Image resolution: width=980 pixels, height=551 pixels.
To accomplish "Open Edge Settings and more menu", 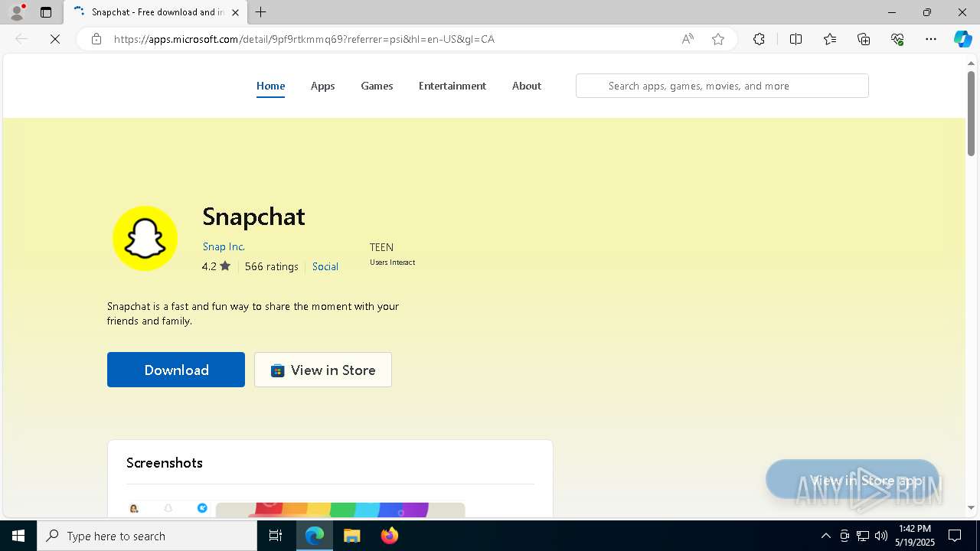I will click(x=931, y=39).
